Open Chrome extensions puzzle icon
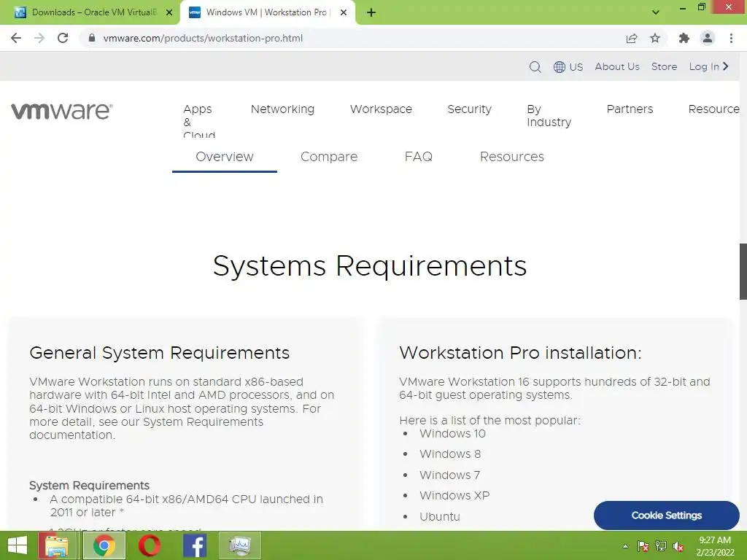This screenshot has width=747, height=560. click(x=684, y=38)
